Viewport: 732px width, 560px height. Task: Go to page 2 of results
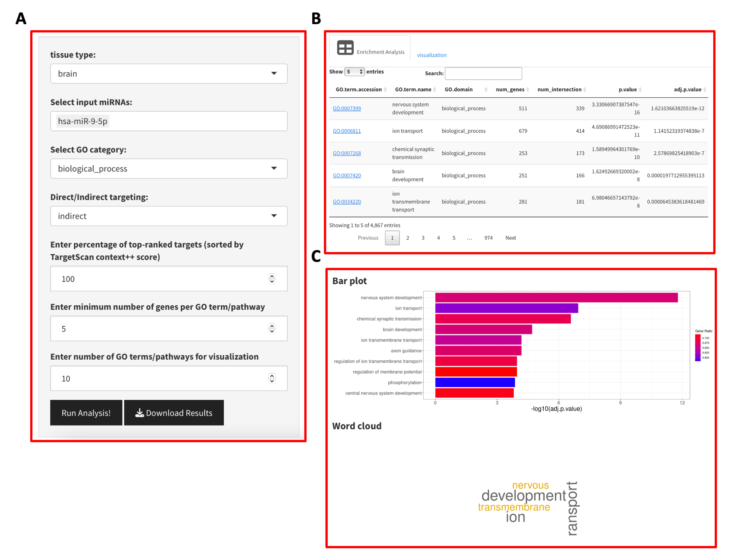[407, 238]
